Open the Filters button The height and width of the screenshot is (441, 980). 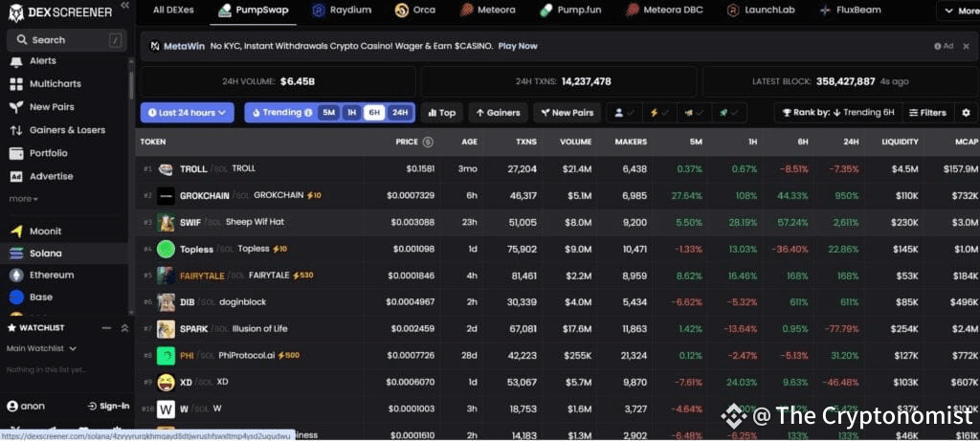point(927,113)
